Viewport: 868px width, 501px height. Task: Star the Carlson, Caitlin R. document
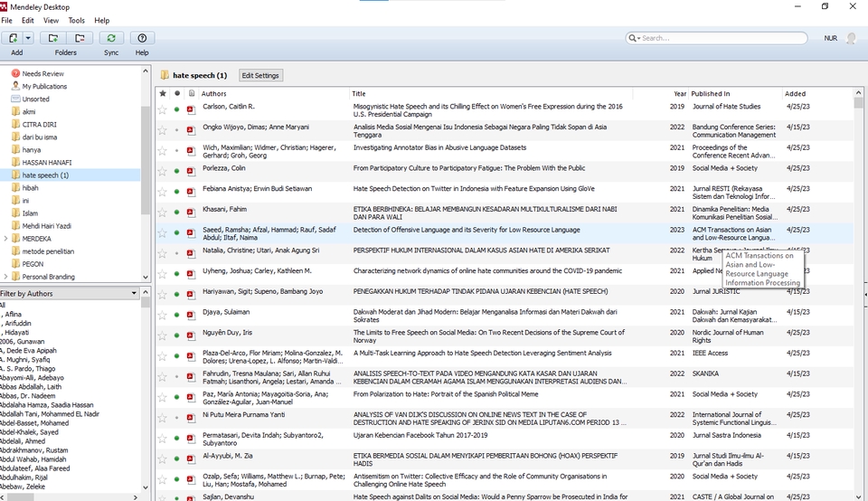coord(162,109)
